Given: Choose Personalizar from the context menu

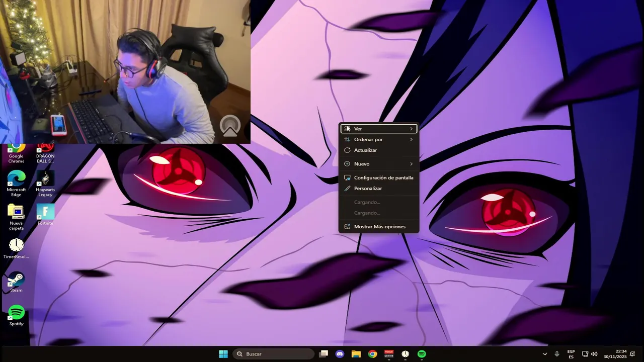Looking at the screenshot, I should pyautogui.click(x=379, y=189).
